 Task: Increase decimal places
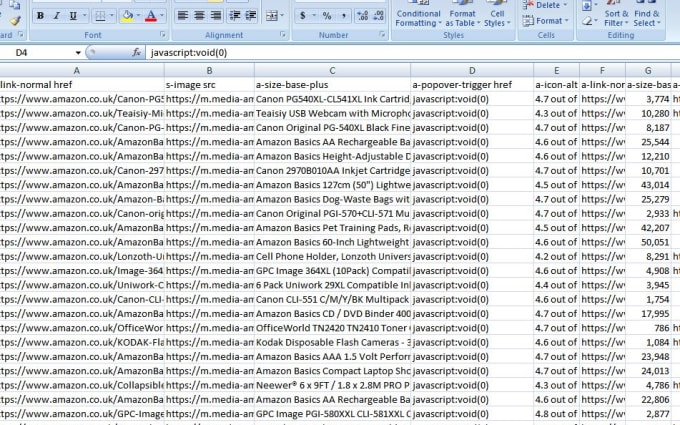pos(362,16)
